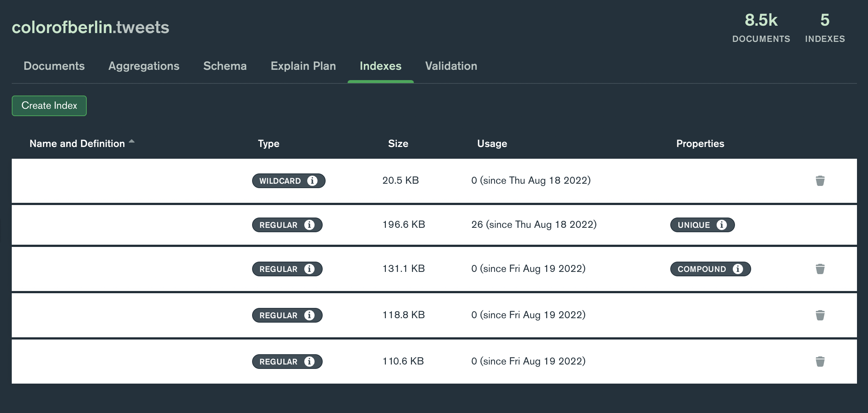Sort by the Type column header
This screenshot has width=868, height=413.
point(268,144)
